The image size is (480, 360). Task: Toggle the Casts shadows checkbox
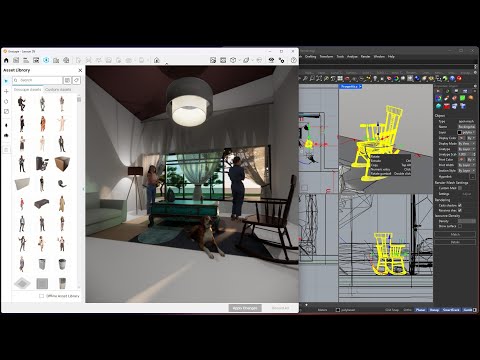pyautogui.click(x=460, y=205)
